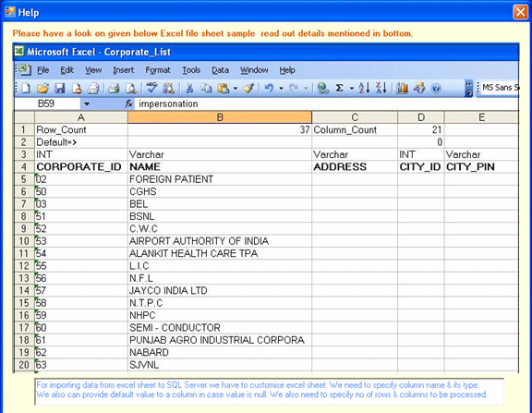The image size is (532, 413).
Task: Click the E-mail envelope icon
Action: click(x=93, y=89)
